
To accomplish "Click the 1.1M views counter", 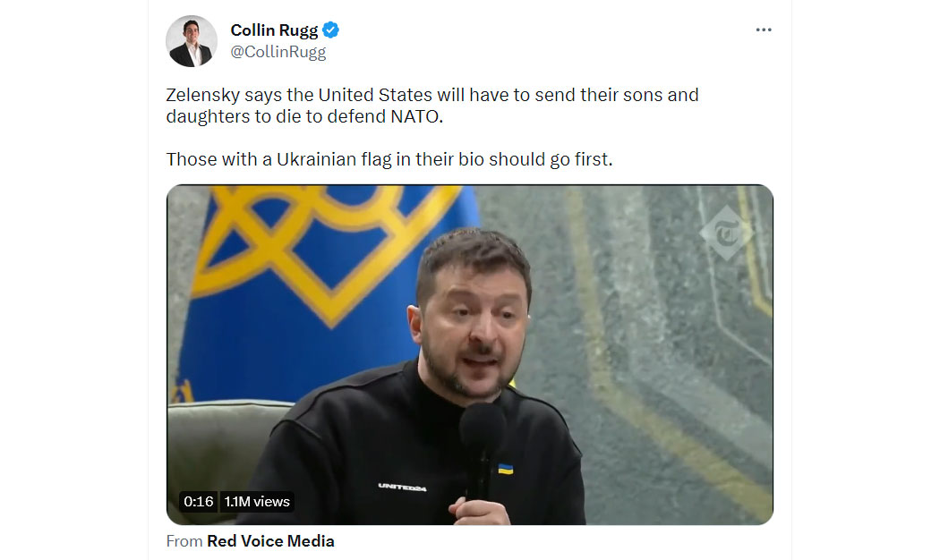I will pyautogui.click(x=257, y=501).
